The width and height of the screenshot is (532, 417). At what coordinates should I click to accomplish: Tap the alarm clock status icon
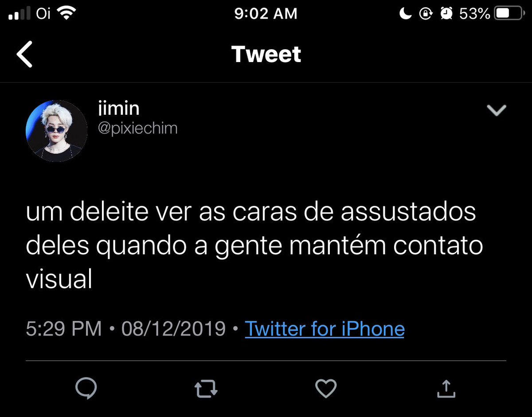(446, 14)
